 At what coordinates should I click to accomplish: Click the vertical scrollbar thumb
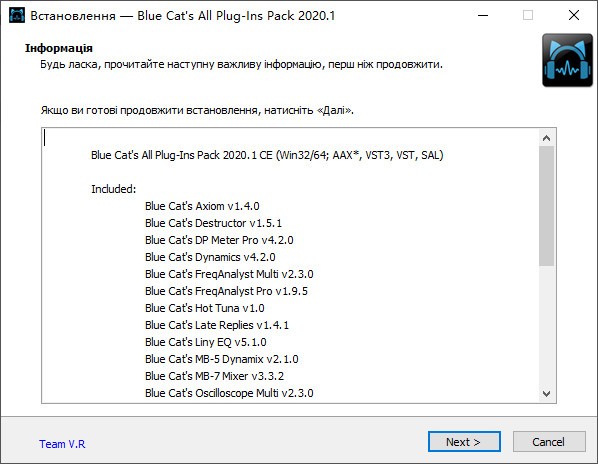547,206
